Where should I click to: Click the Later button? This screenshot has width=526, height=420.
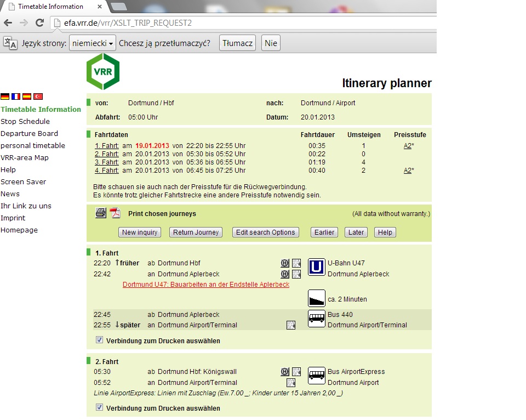click(356, 232)
